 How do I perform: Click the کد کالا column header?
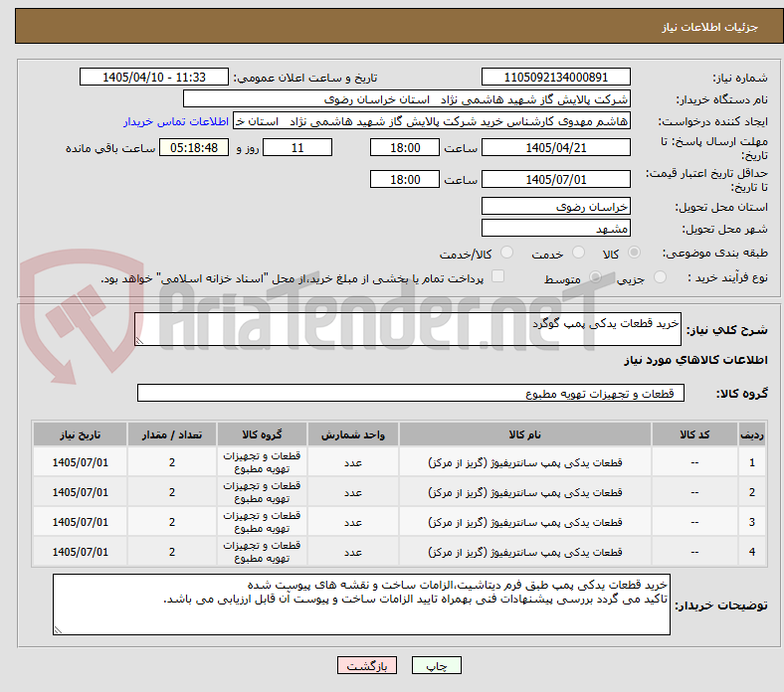pyautogui.click(x=694, y=434)
